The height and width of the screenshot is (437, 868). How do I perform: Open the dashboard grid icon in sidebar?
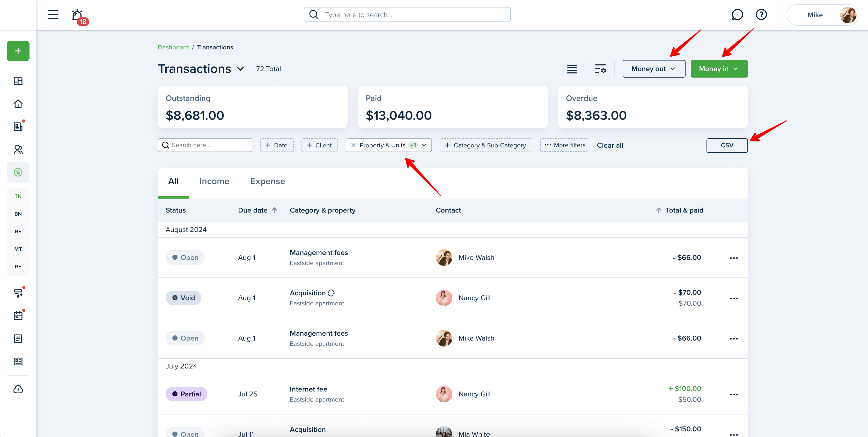pos(18,81)
